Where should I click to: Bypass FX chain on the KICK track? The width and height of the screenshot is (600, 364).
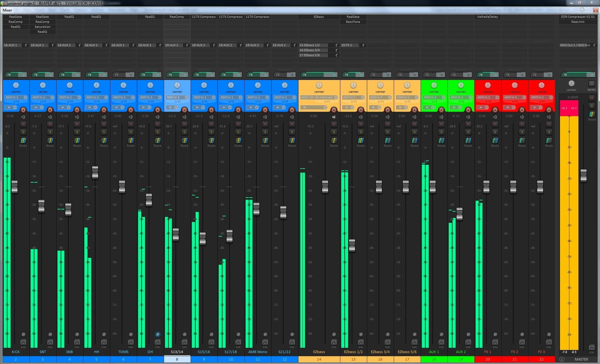click(23, 75)
